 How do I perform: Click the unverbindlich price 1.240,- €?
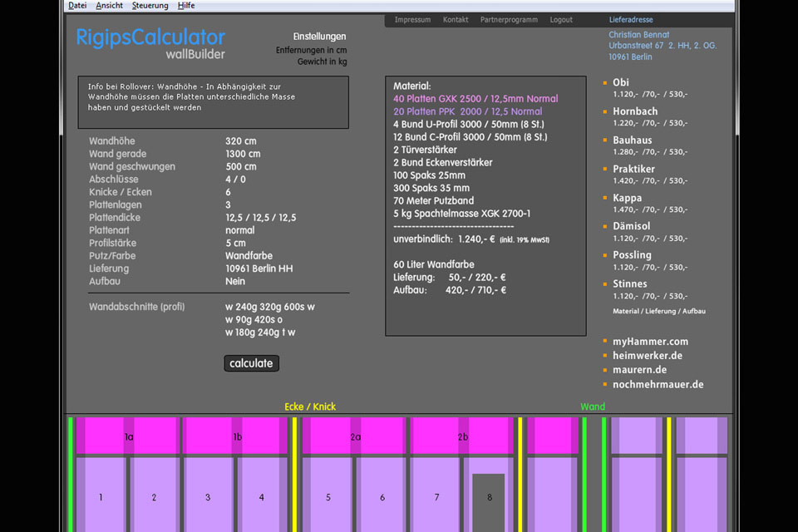(477, 239)
